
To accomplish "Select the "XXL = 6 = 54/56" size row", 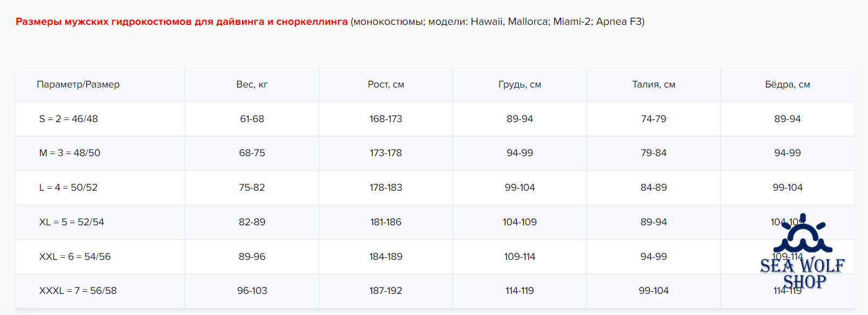I will pyautogui.click(x=75, y=257).
